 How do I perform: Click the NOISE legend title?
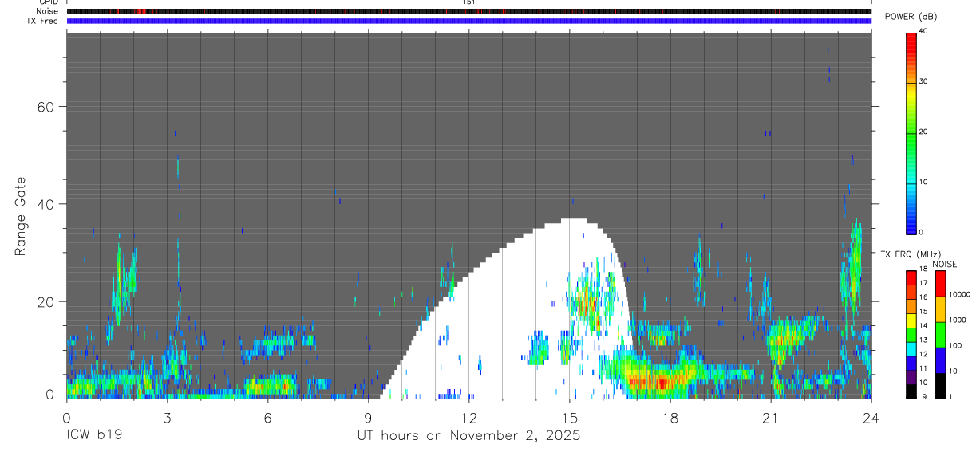click(944, 265)
